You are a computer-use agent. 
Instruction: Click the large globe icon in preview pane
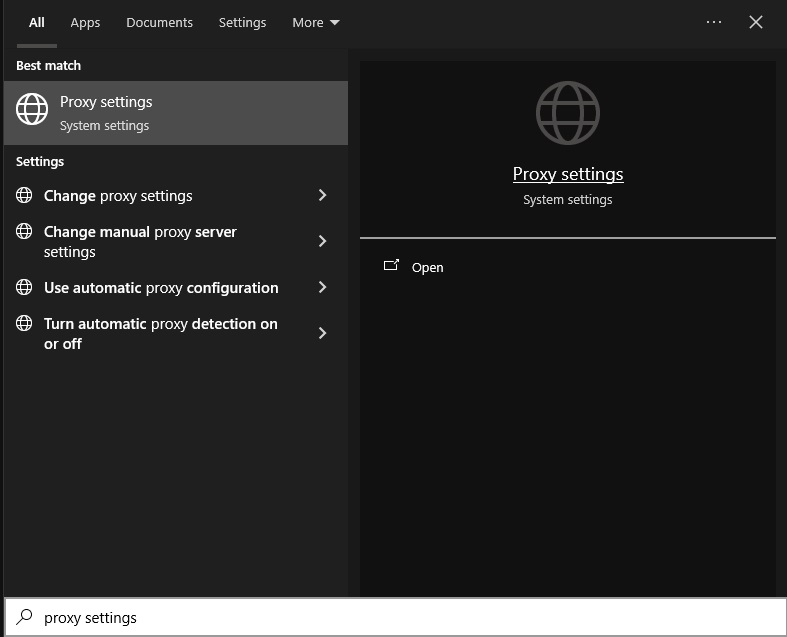point(568,113)
